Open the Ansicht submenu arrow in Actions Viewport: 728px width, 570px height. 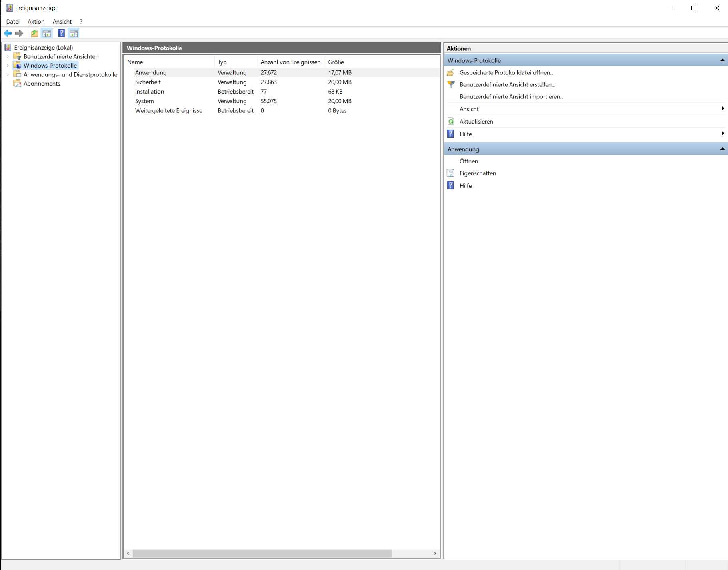click(x=722, y=108)
